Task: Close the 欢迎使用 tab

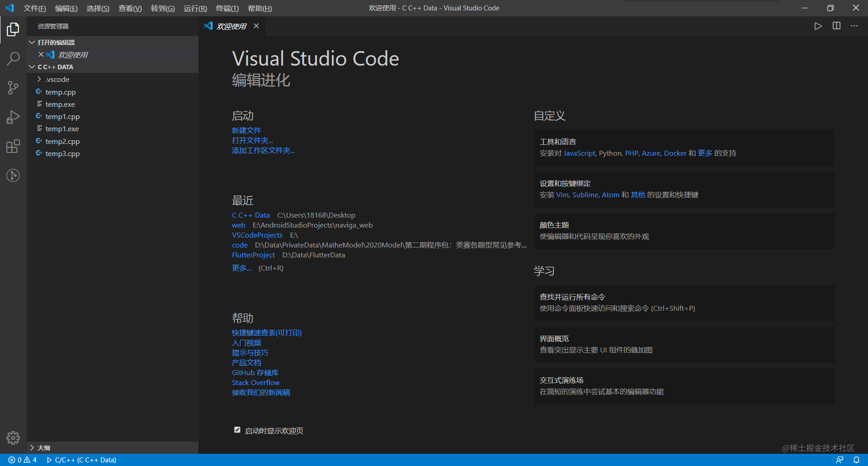Action: coord(256,26)
